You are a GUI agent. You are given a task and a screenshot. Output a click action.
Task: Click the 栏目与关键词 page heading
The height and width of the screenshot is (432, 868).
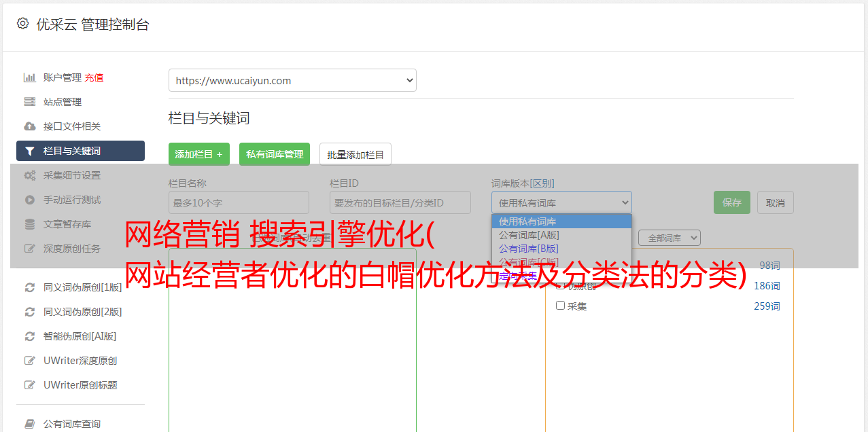click(x=209, y=118)
